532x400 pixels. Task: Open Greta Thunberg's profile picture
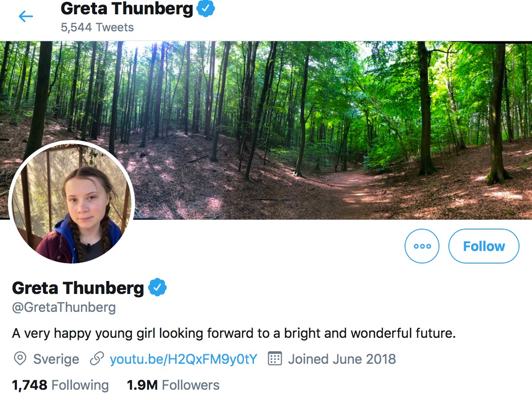click(72, 202)
